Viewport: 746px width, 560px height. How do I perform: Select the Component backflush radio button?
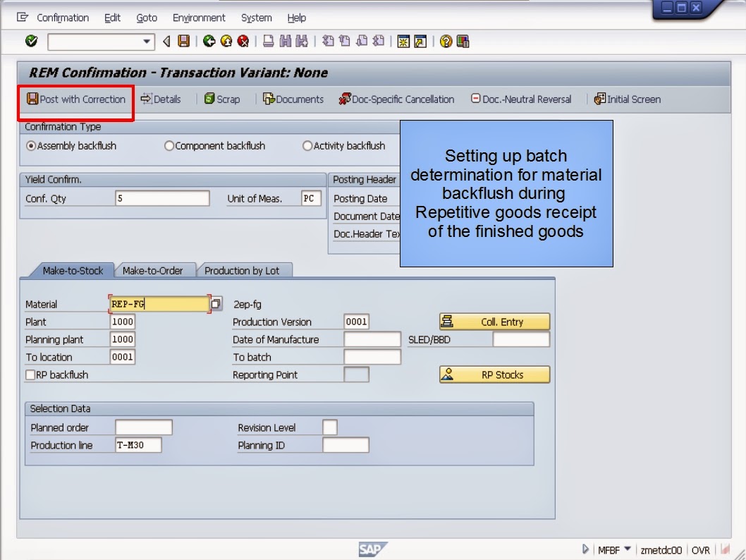(169, 146)
